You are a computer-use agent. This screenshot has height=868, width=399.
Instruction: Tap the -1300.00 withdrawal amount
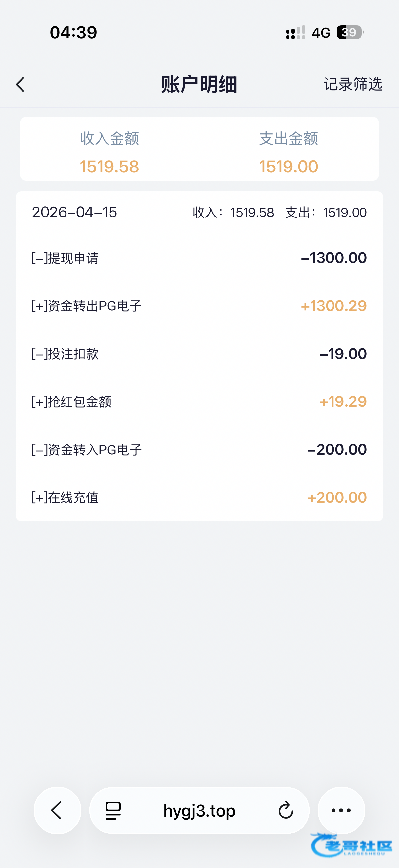[334, 258]
